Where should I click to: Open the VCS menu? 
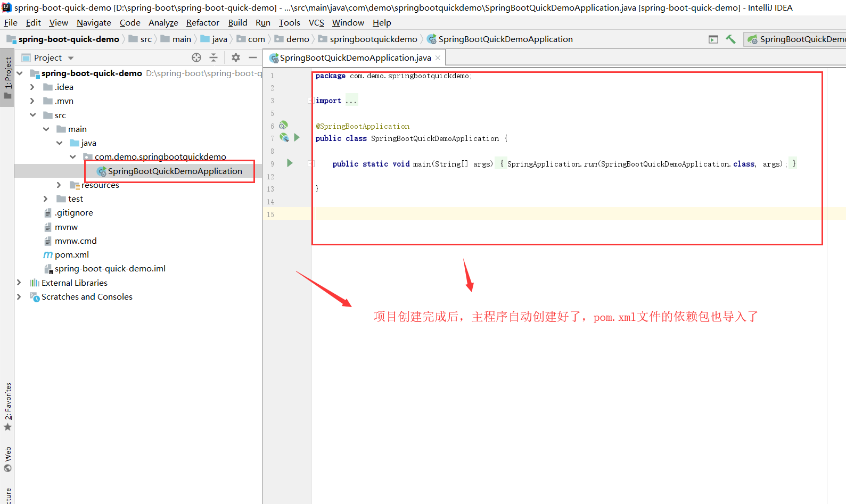pyautogui.click(x=316, y=22)
